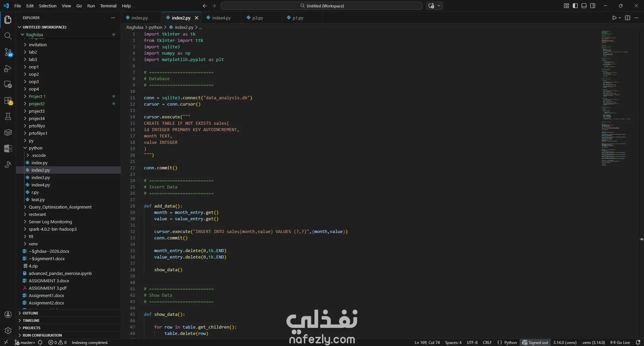Open the SQL database view in the activity bar
The height and width of the screenshot is (346, 644).
(8, 149)
